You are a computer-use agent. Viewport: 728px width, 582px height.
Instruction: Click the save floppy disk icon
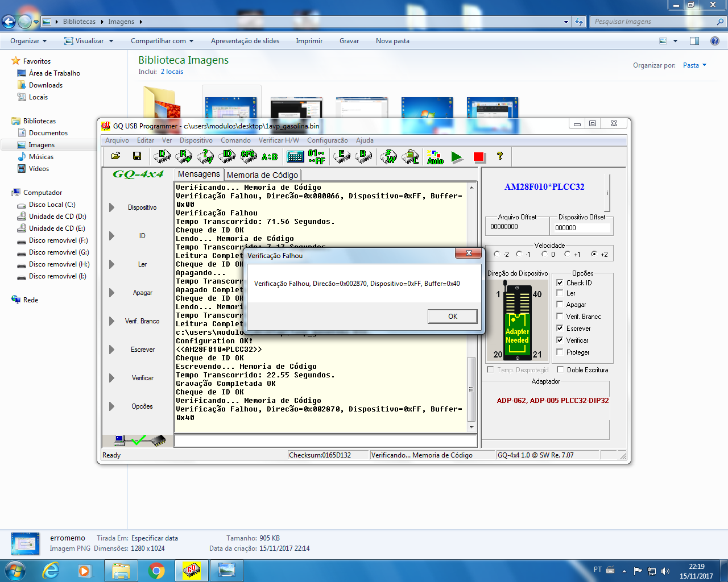point(136,156)
